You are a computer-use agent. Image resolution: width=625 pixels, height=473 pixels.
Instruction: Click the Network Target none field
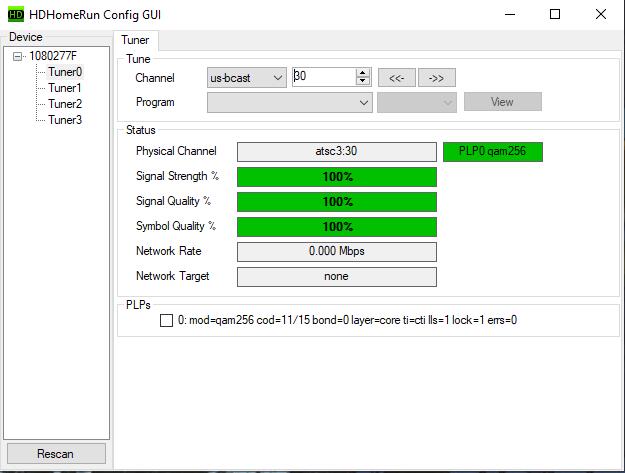coord(337,277)
